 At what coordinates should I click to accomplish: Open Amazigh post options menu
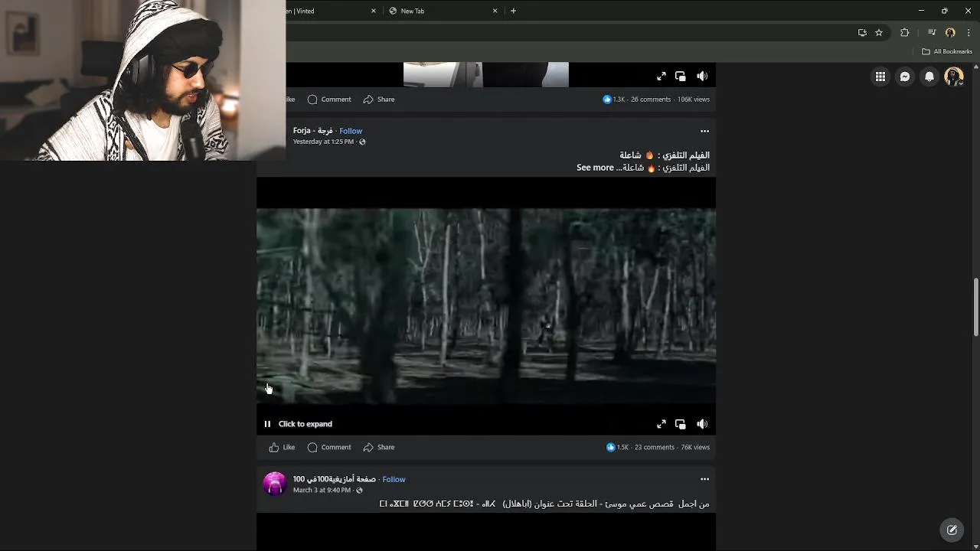point(704,479)
